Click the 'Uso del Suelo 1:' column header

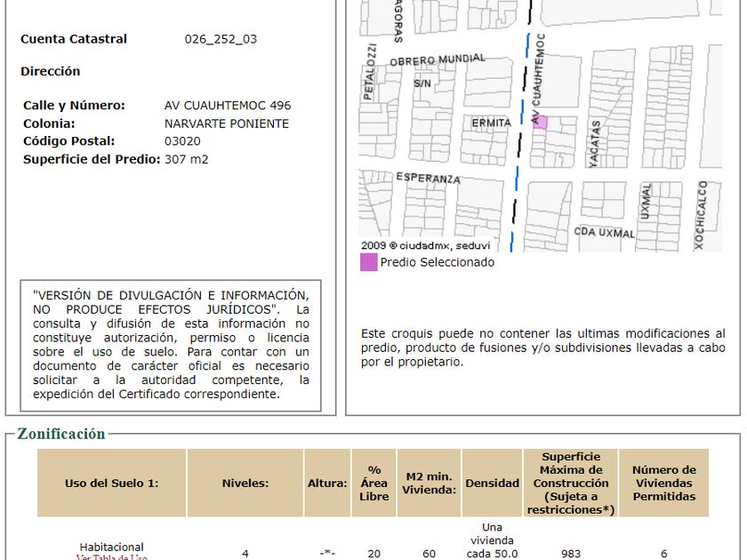pyautogui.click(x=111, y=483)
